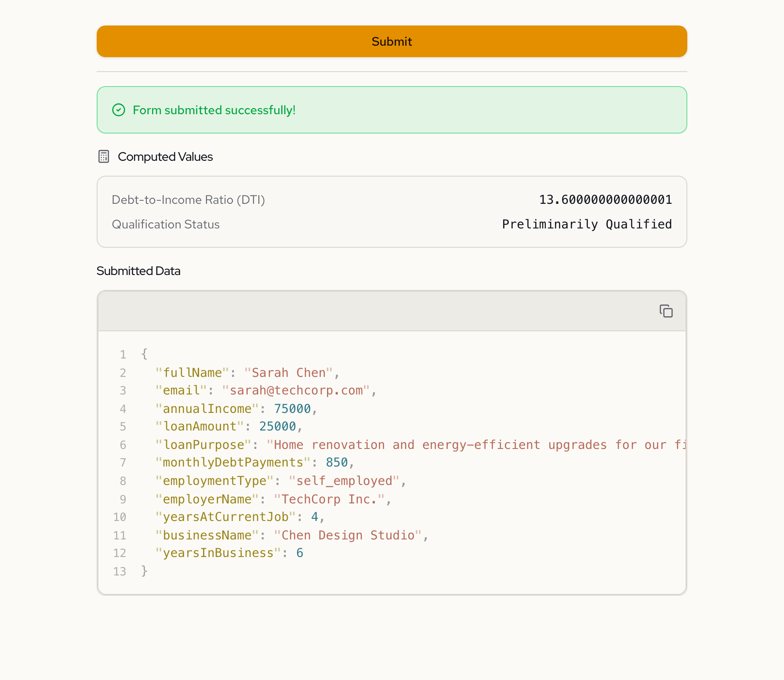Click the annualIncome value 75000
This screenshot has height=680, width=784.
click(292, 409)
